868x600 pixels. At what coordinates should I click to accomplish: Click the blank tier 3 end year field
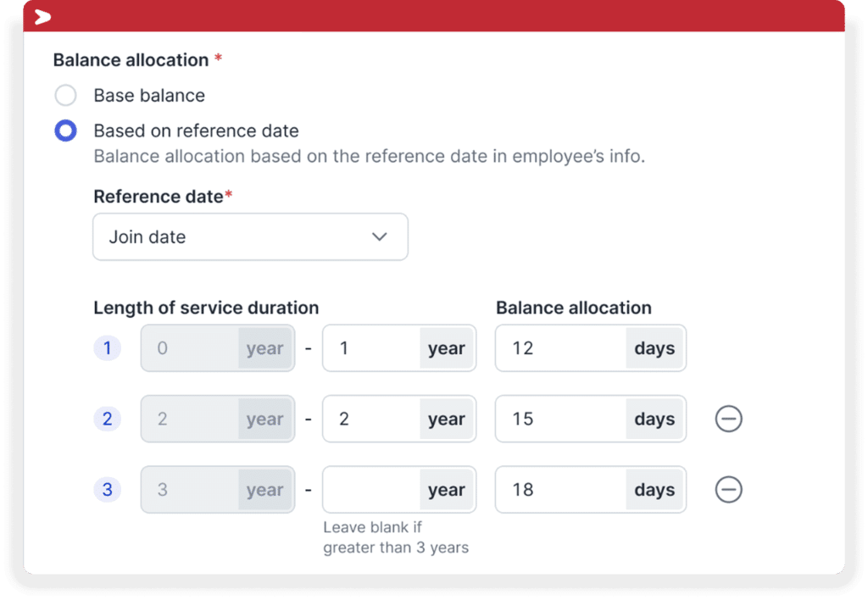(x=399, y=490)
